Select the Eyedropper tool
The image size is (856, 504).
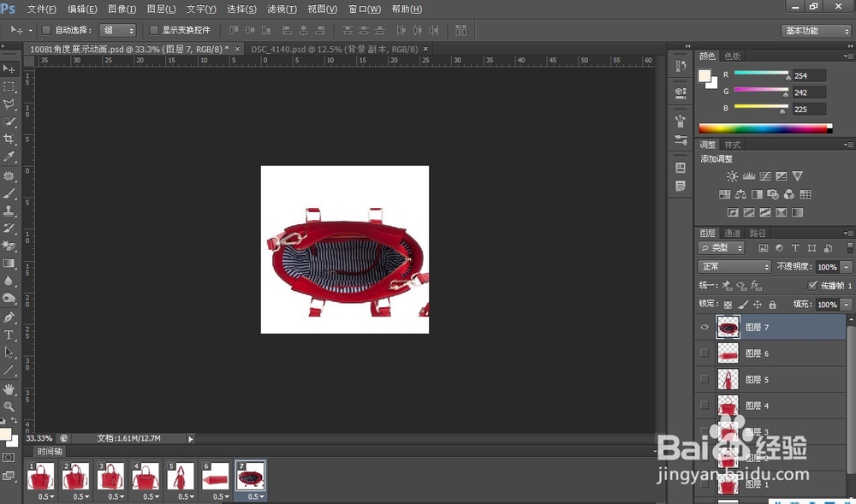[x=9, y=157]
